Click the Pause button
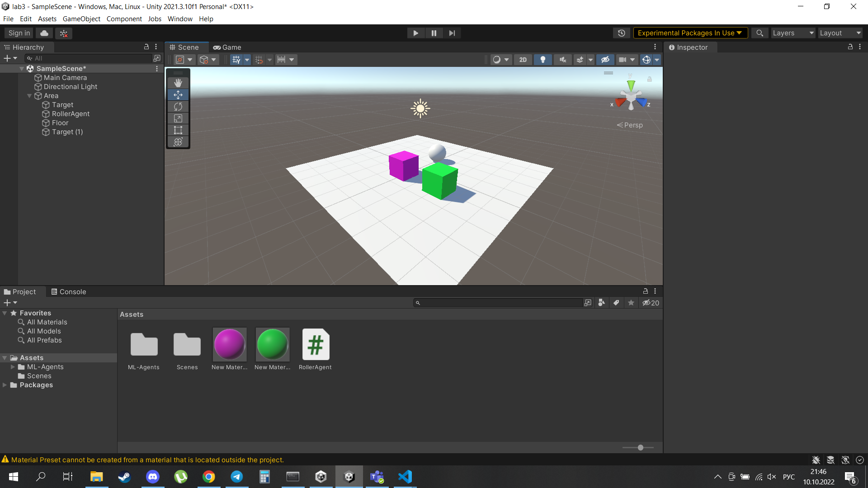Viewport: 868px width, 488px height. pyautogui.click(x=434, y=33)
